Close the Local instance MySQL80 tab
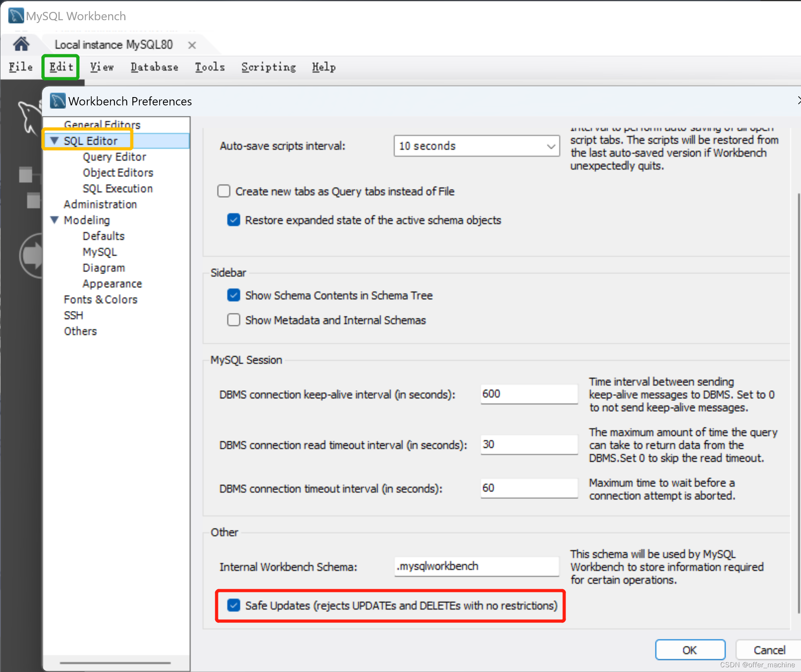The width and height of the screenshot is (801, 672). tap(192, 45)
